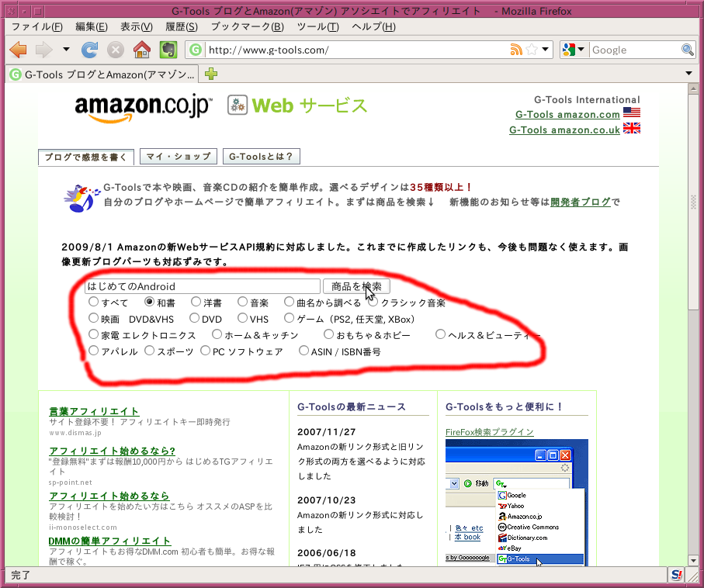Open the アフィリエイト始めるなら? ad link
Screen dimensions: 704x588
(x=113, y=451)
